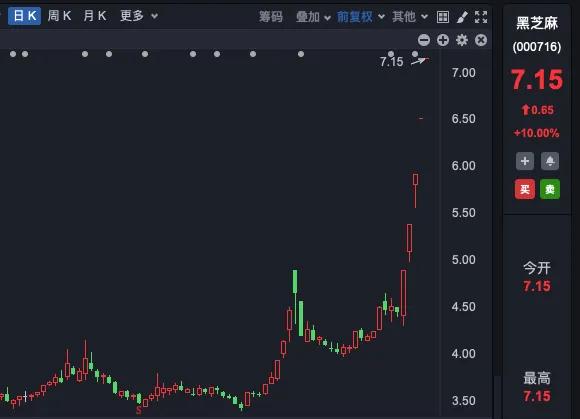Expand the 叠加 overlay dropdown
Screen dimensions: 580x419
click(313, 17)
